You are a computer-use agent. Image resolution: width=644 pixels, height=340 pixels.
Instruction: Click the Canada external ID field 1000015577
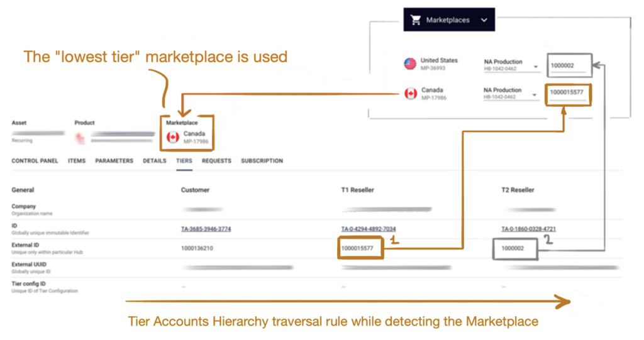(568, 93)
